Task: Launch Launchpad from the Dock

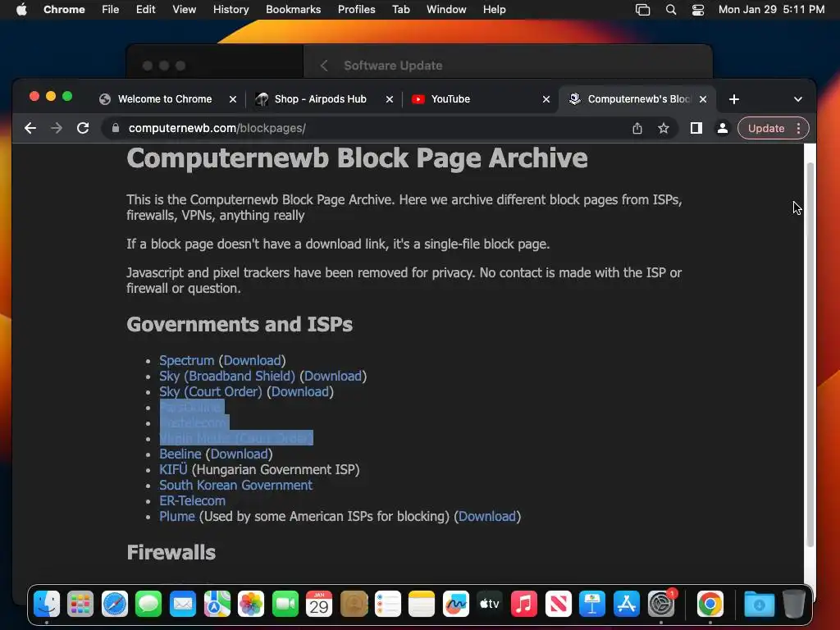Action: click(x=80, y=605)
